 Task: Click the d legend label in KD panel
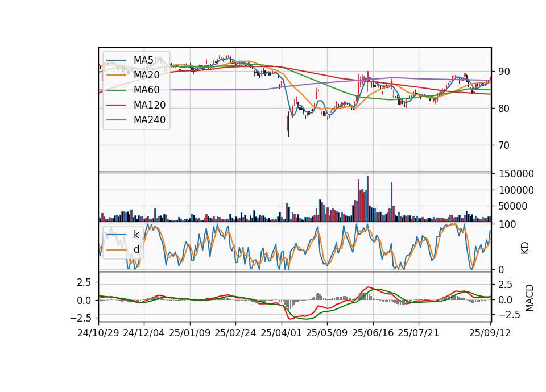pos(136,249)
